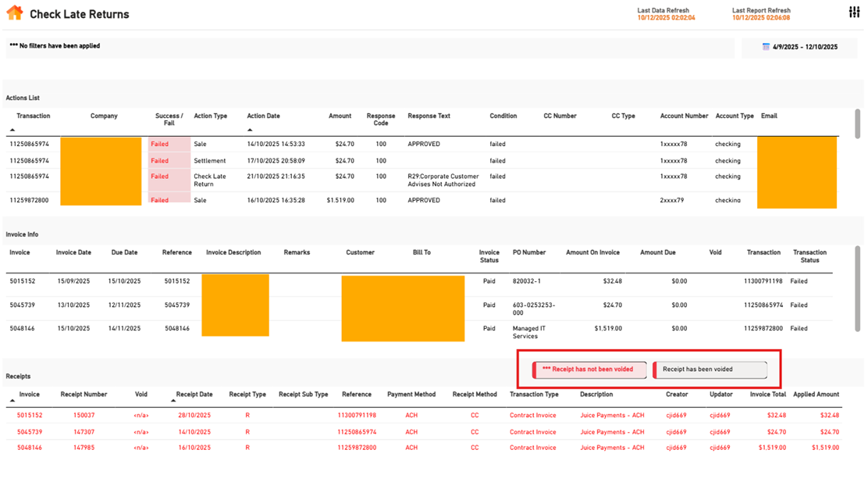Sort Actions List by Transaction column arrow

(12, 130)
